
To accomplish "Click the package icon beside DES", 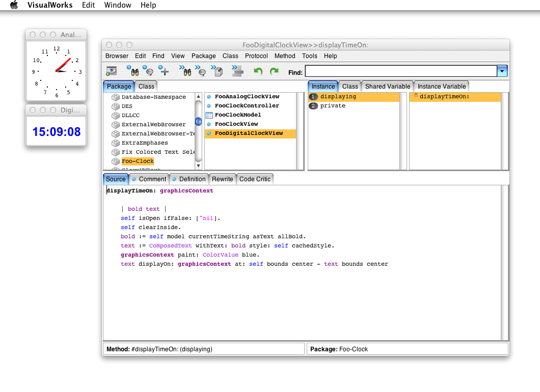I will pos(115,106).
